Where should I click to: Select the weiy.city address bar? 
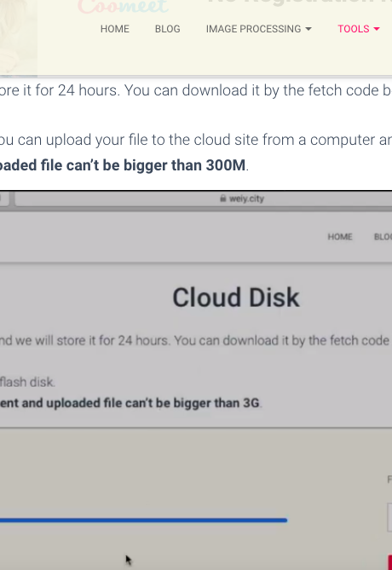(x=203, y=199)
